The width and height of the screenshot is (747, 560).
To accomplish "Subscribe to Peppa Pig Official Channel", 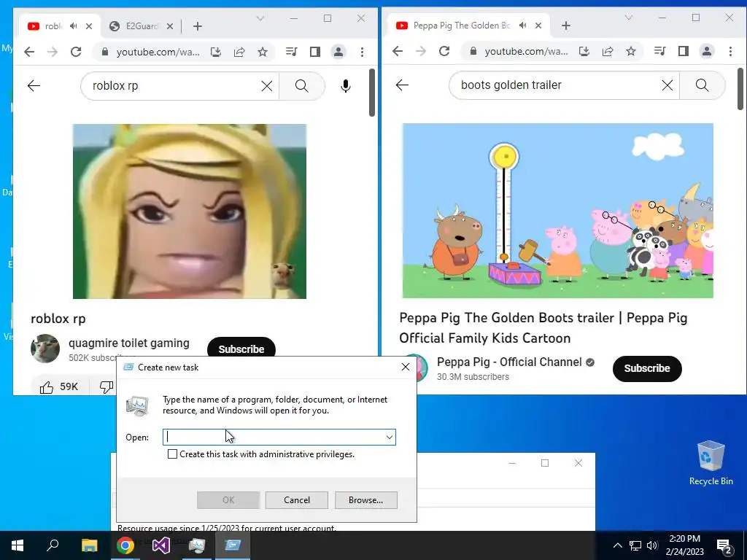I will [647, 368].
